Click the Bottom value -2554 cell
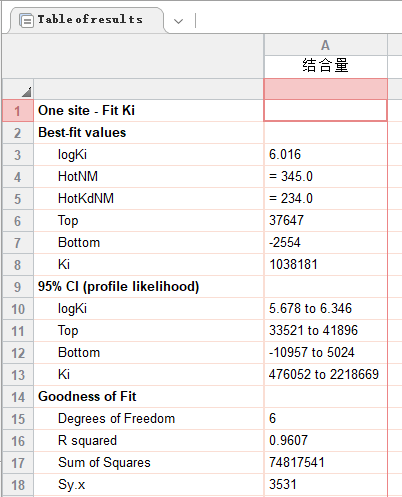Screen dimensions: 402x497 click(x=325, y=243)
